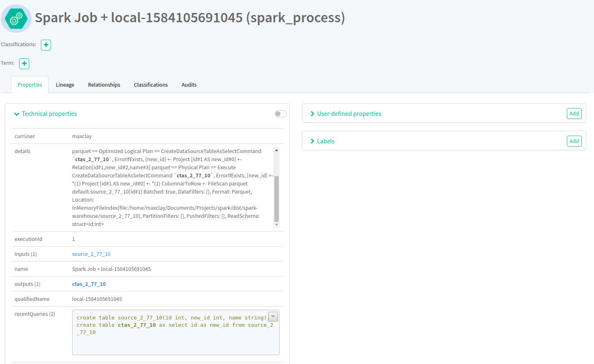Click the executionId value 1

coord(73,239)
